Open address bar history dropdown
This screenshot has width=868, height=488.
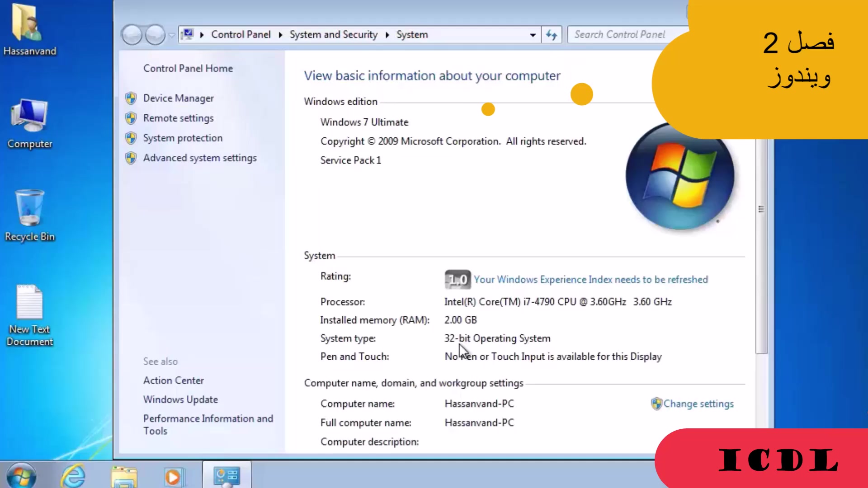(x=533, y=35)
